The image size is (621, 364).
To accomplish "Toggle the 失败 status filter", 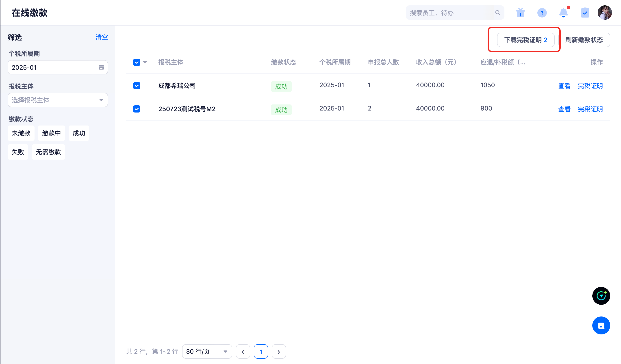I will coord(18,152).
